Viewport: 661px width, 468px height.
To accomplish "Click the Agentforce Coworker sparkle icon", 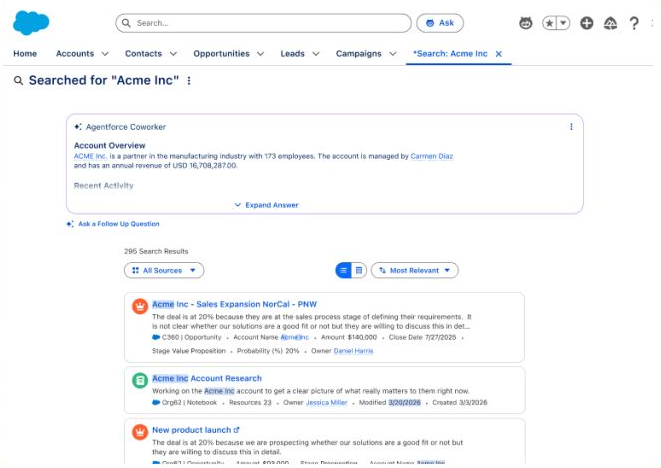I will [78, 126].
